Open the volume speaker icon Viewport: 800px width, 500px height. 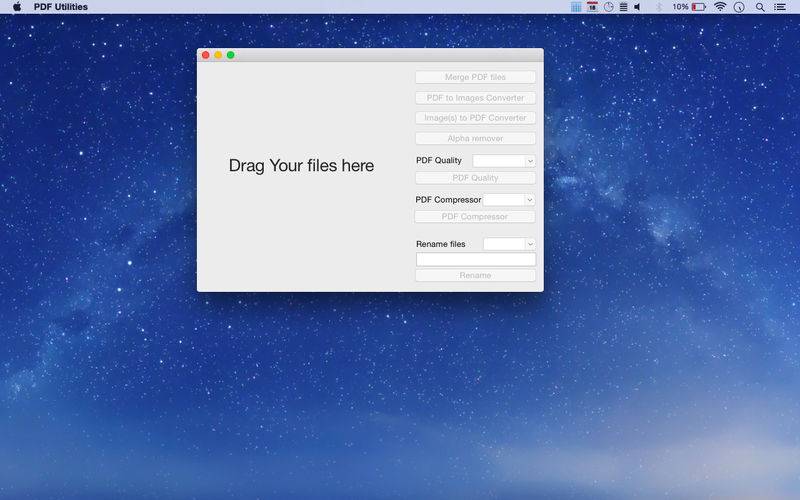(637, 7)
